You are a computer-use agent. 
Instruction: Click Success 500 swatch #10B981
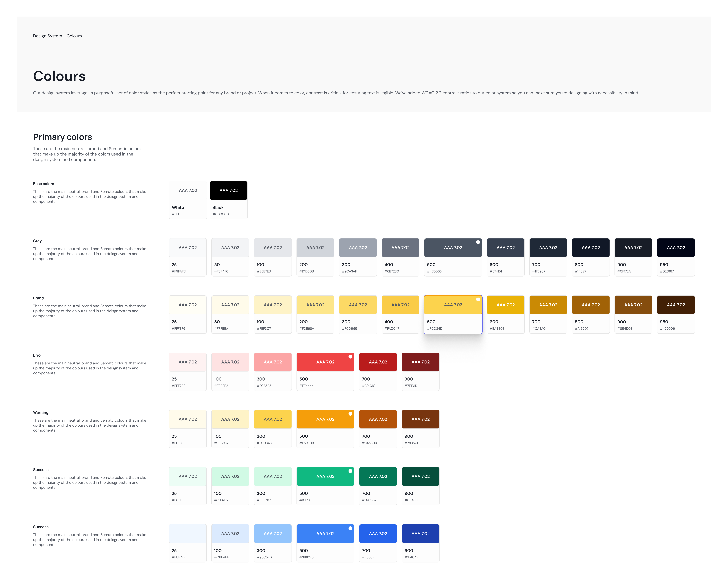click(325, 486)
